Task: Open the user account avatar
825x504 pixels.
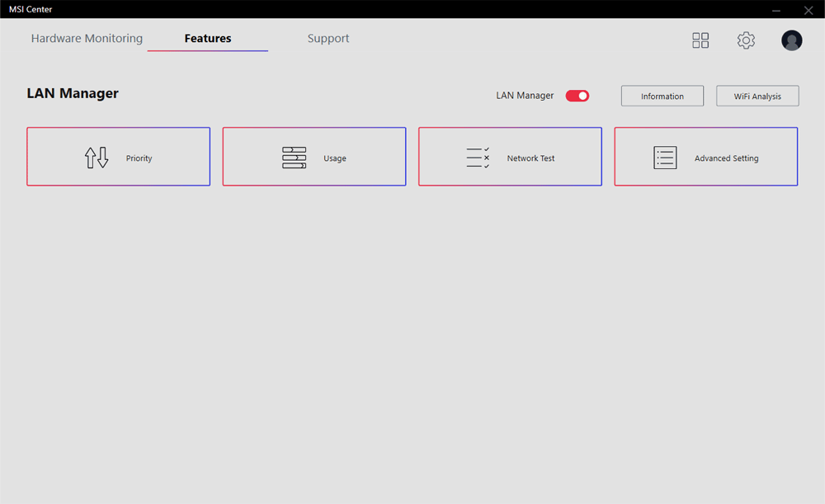Action: pyautogui.click(x=792, y=40)
